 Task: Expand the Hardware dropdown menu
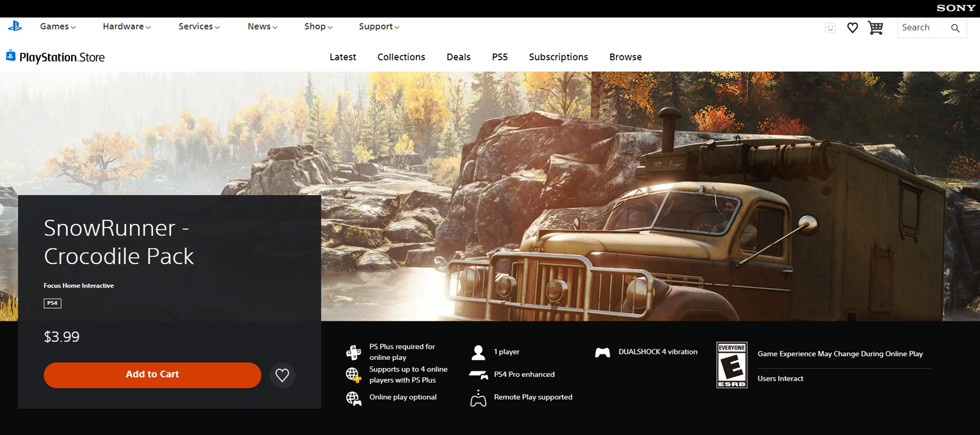(x=127, y=26)
